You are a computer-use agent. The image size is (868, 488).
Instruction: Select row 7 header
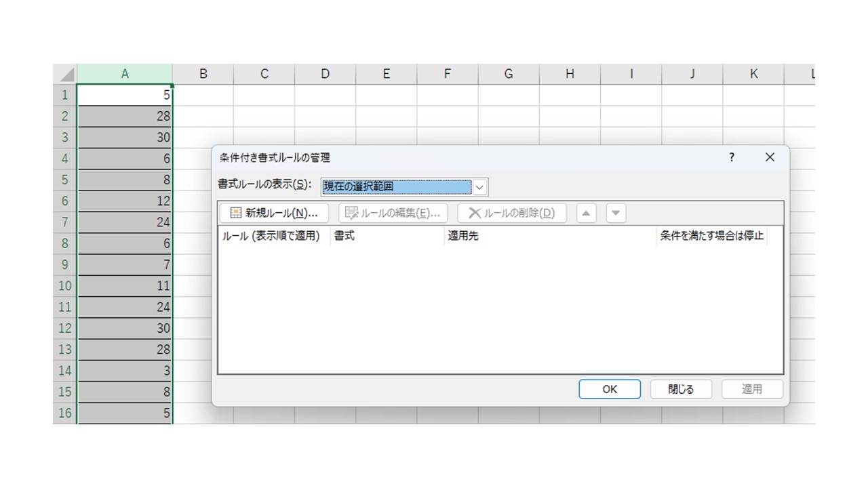pos(65,222)
